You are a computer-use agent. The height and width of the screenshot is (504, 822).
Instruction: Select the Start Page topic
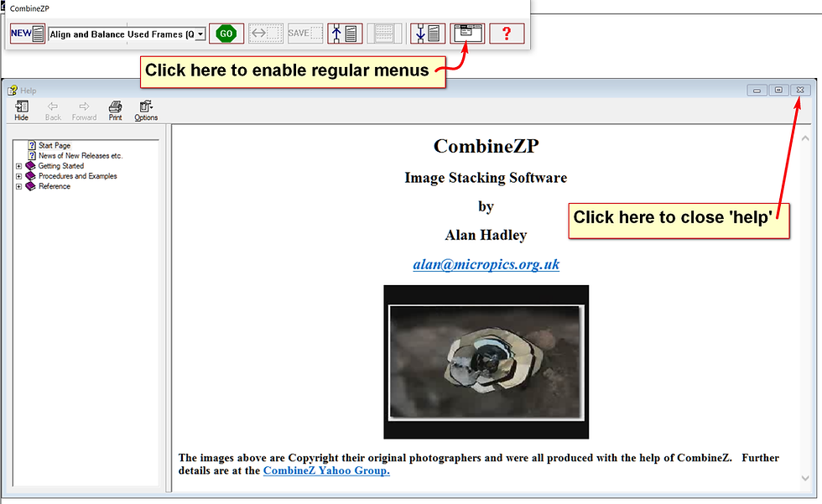[55, 145]
